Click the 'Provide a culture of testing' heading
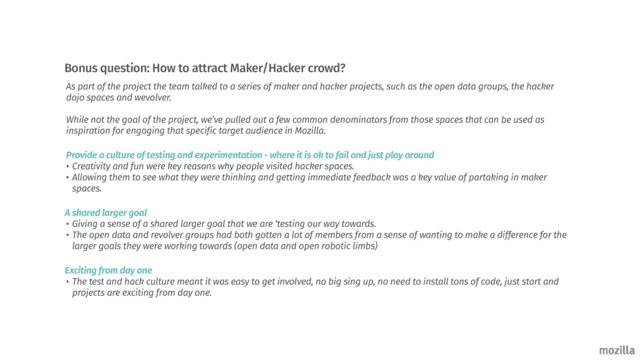Viewport: 644px width, 362px height. [x=250, y=155]
